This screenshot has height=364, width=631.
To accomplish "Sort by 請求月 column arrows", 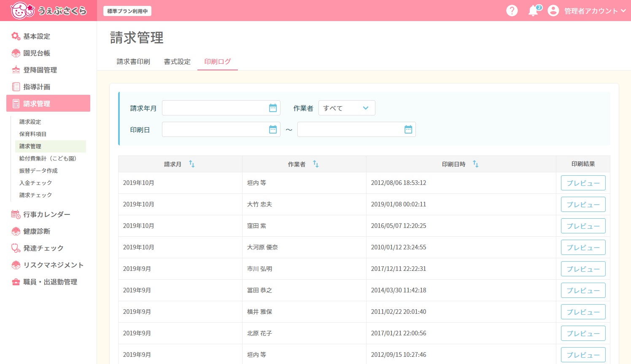I will (192, 164).
